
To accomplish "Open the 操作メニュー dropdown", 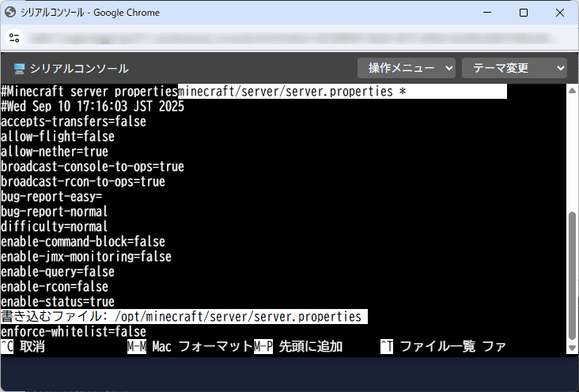I will 407,69.
